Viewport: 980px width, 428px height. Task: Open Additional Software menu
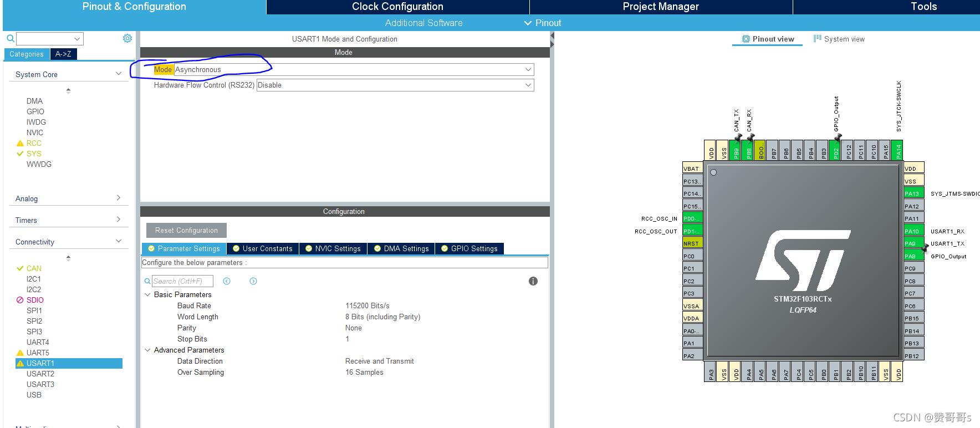(423, 23)
